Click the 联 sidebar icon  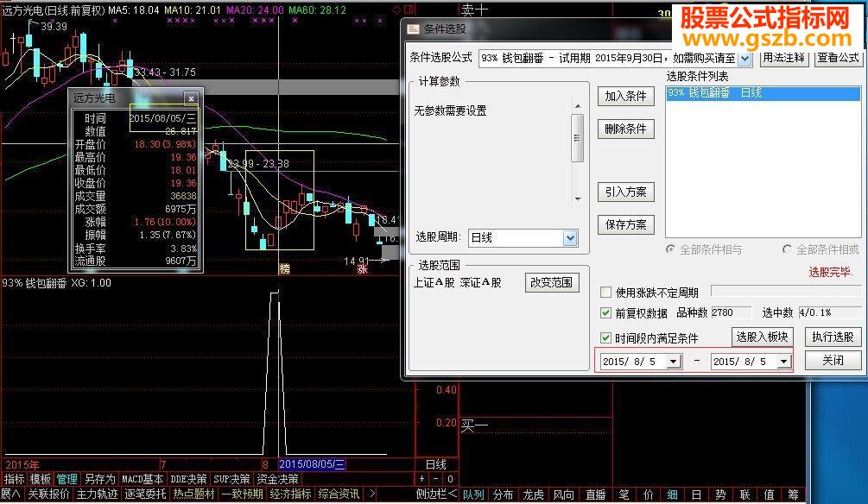(x=744, y=495)
